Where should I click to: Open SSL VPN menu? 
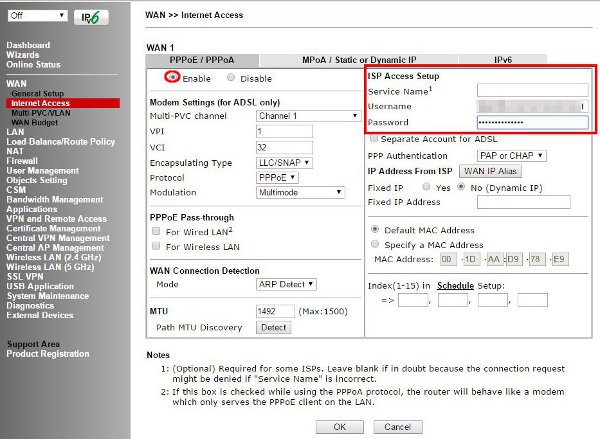pyautogui.click(x=25, y=276)
